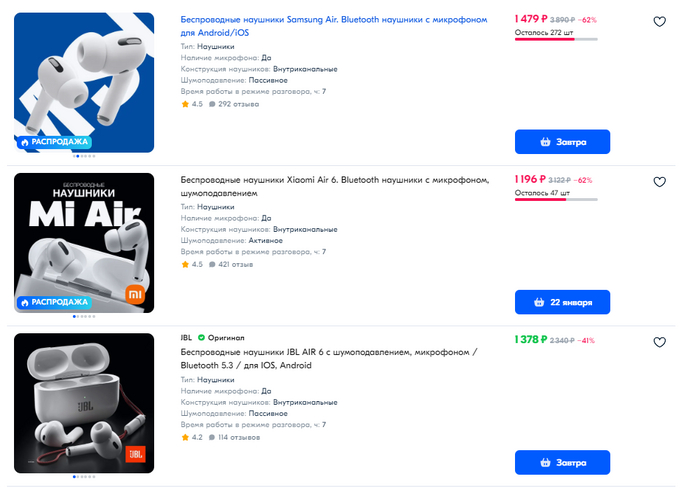This screenshot has width=700, height=488.
Task: Open reviews icon for Samsung Air (292 отзыва)
Action: point(212,104)
